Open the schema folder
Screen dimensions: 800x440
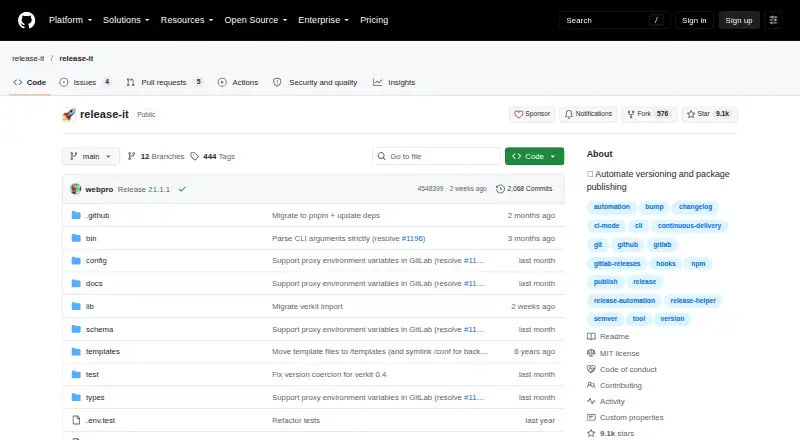[99, 329]
